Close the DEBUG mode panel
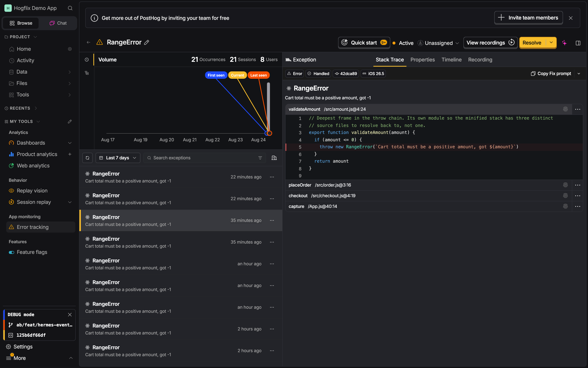The image size is (588, 368). 70,315
